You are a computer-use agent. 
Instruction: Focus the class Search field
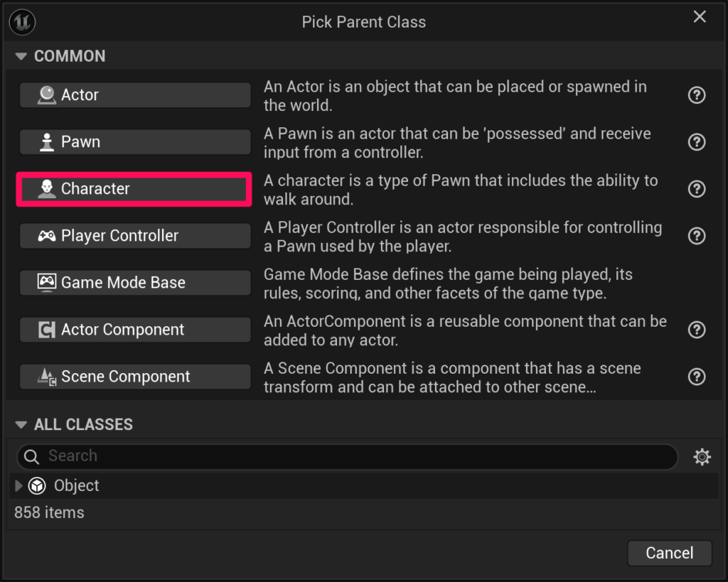pos(355,456)
